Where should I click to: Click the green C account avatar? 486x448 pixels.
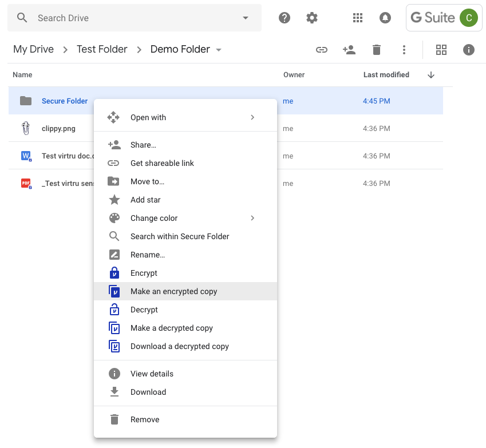pyautogui.click(x=469, y=18)
